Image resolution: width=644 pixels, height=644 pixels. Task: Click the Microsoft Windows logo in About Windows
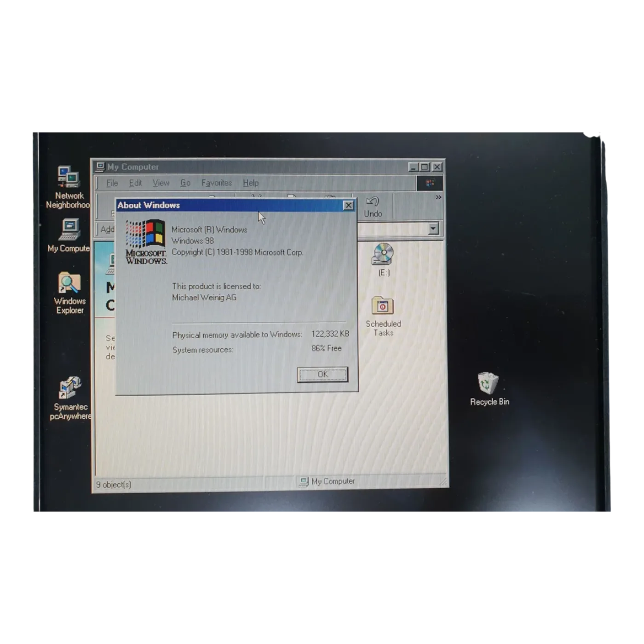tap(146, 242)
